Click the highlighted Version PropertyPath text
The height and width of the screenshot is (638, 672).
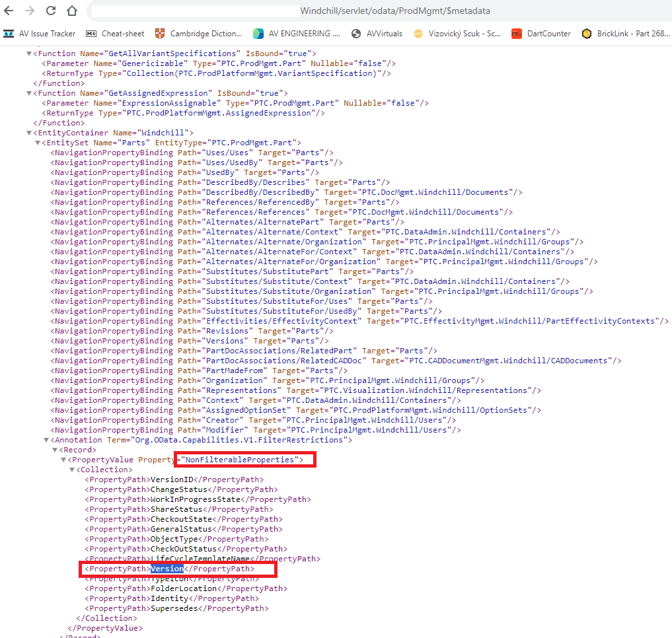pyautogui.click(x=166, y=569)
